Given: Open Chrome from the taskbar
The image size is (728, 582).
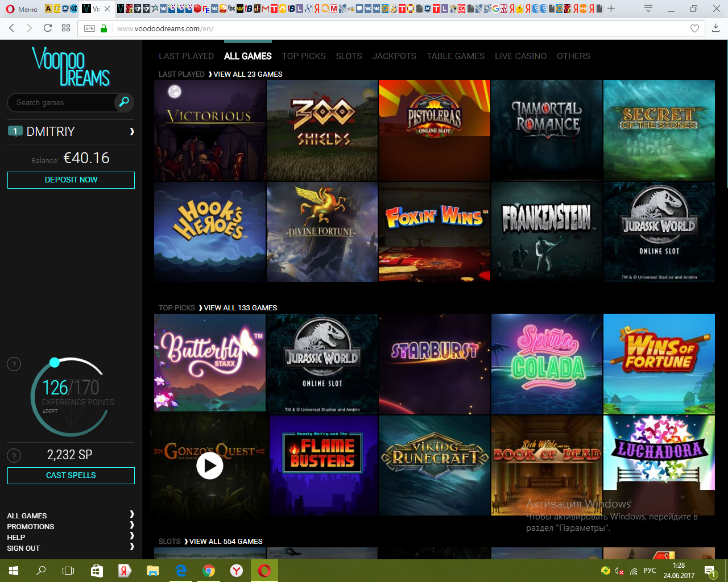Looking at the screenshot, I should [209, 571].
